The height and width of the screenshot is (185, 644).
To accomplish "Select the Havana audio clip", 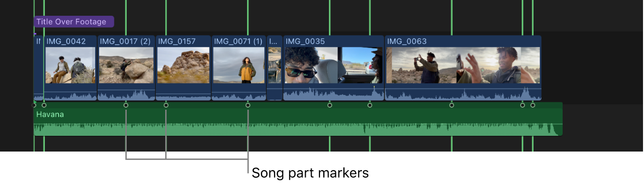I will (298, 119).
